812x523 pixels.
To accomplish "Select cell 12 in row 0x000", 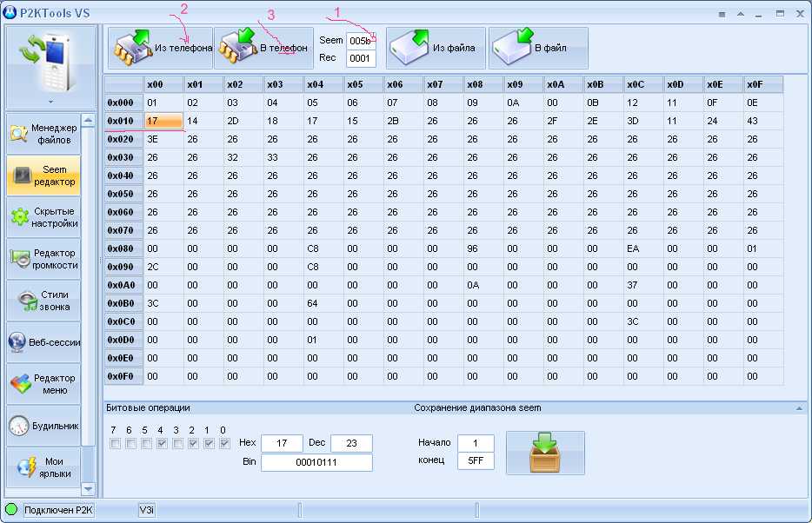I will click(x=643, y=103).
